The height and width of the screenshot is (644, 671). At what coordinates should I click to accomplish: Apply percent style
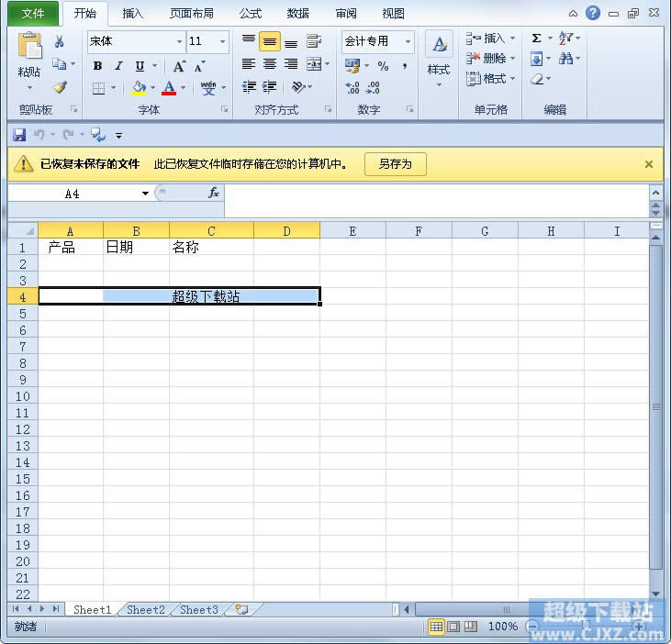(383, 66)
